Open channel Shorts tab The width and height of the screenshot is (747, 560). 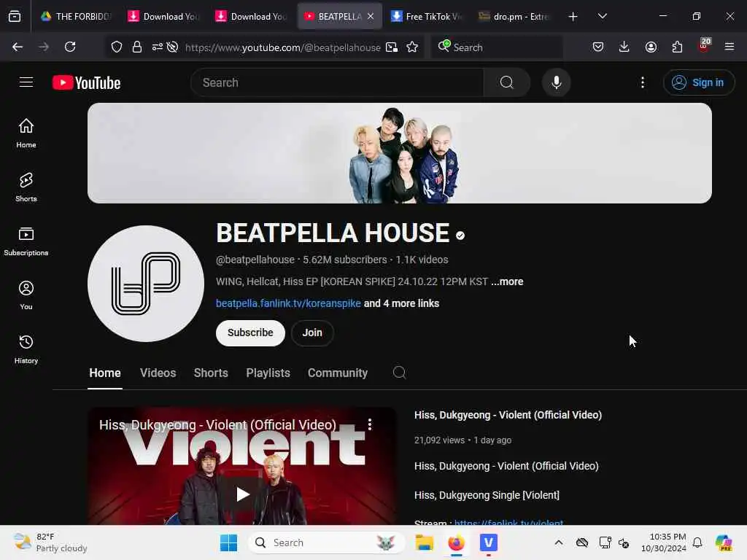(x=211, y=373)
